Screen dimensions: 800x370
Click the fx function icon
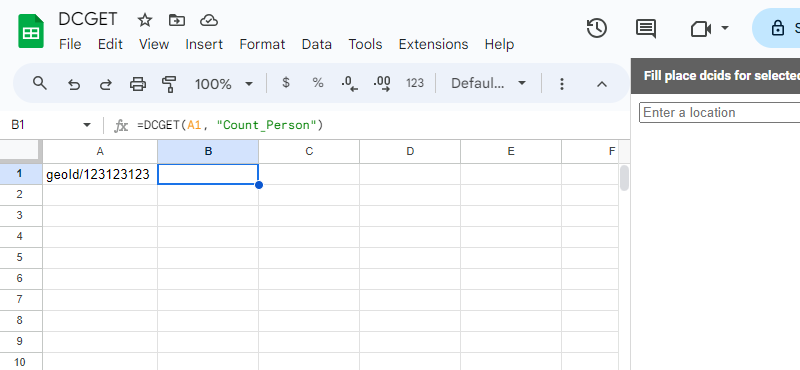coord(121,126)
